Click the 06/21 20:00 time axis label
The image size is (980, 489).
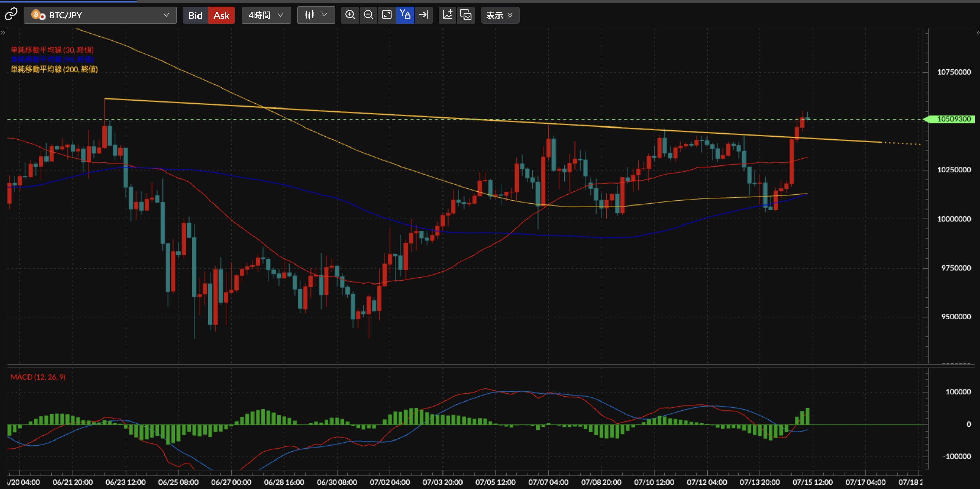(x=73, y=482)
